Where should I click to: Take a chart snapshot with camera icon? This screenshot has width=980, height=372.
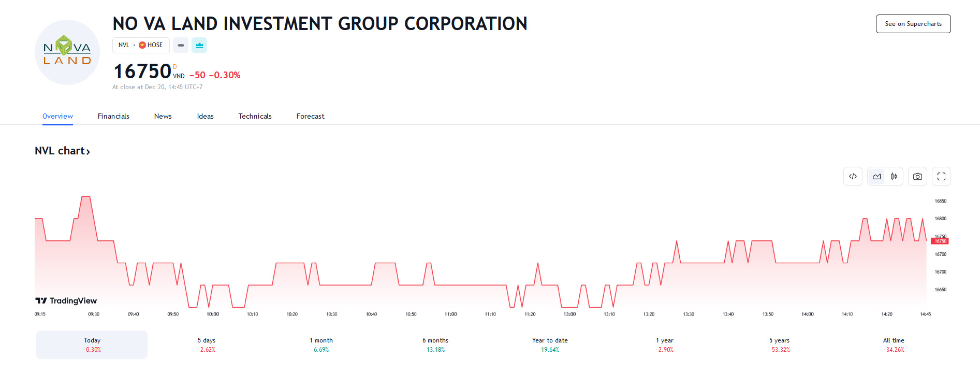917,177
